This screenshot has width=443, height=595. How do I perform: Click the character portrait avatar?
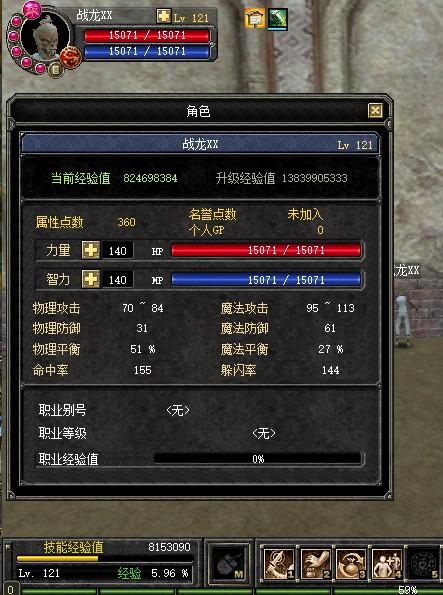click(x=46, y=36)
